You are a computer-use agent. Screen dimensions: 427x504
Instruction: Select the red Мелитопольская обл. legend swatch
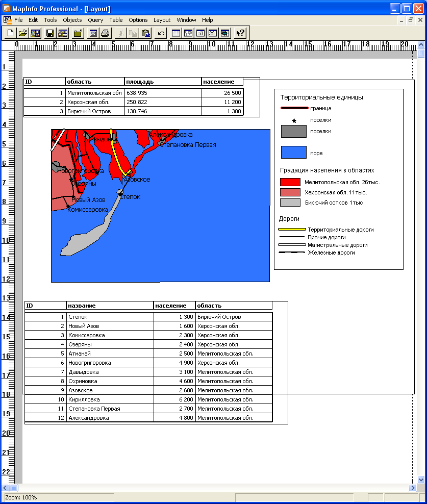tap(290, 182)
